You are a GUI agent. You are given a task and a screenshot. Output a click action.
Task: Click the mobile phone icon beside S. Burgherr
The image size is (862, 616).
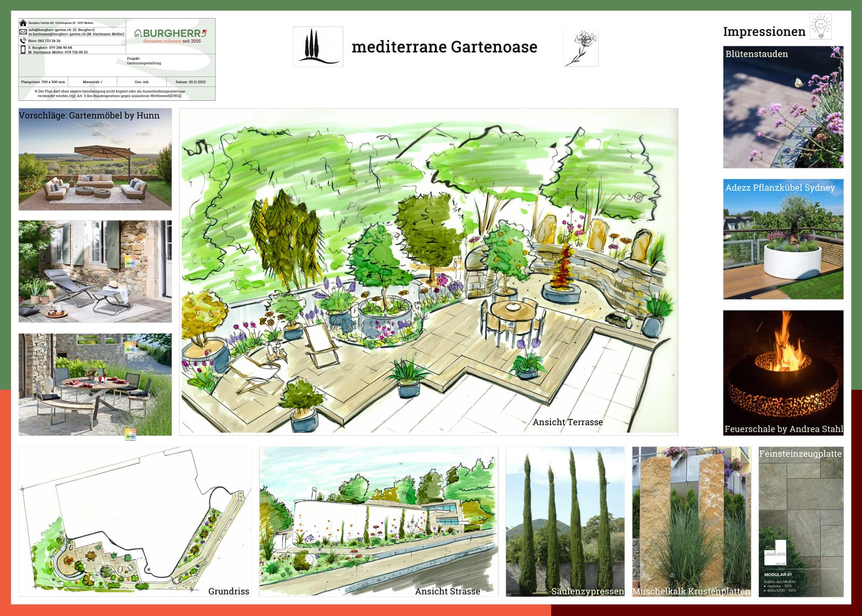(x=23, y=50)
